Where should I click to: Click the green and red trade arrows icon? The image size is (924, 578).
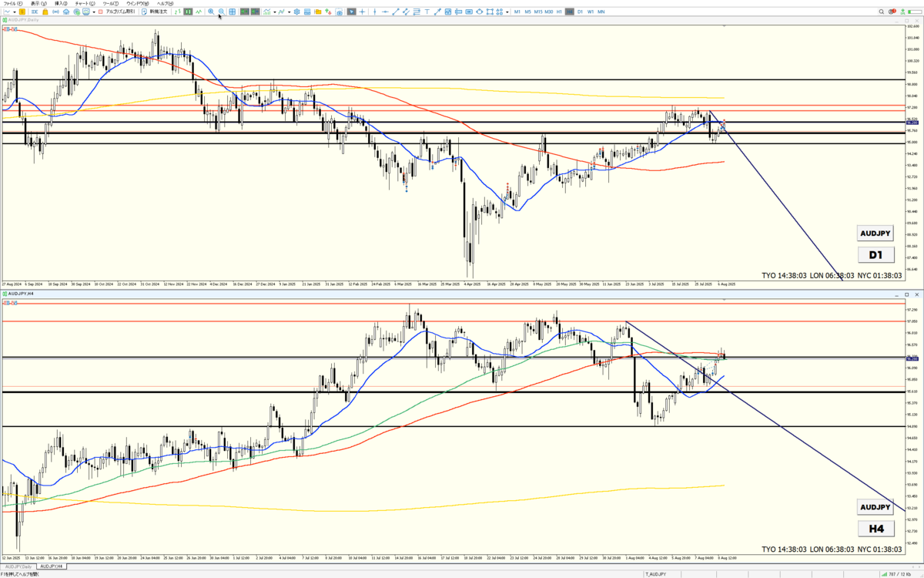[328, 12]
